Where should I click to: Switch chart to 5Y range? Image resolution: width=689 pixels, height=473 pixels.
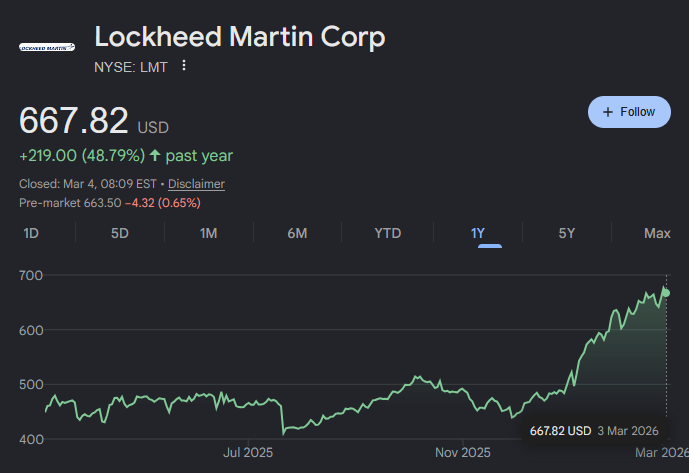click(x=566, y=233)
